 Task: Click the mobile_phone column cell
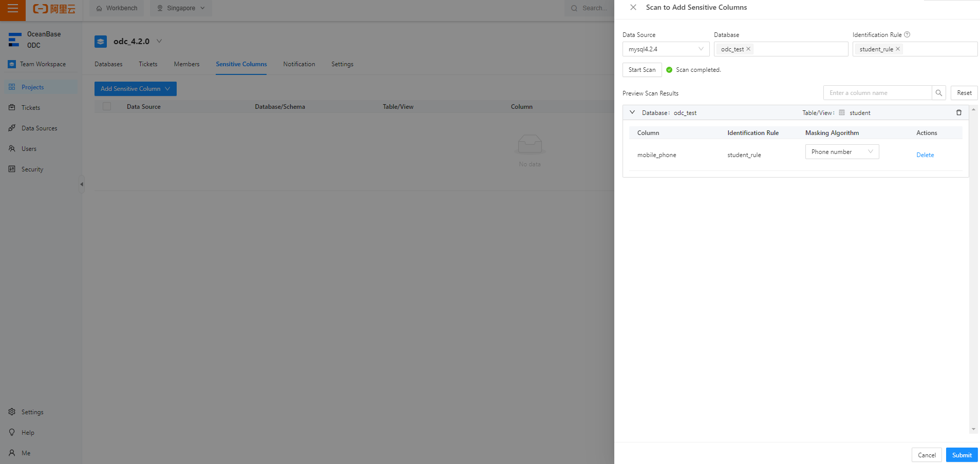tap(657, 155)
